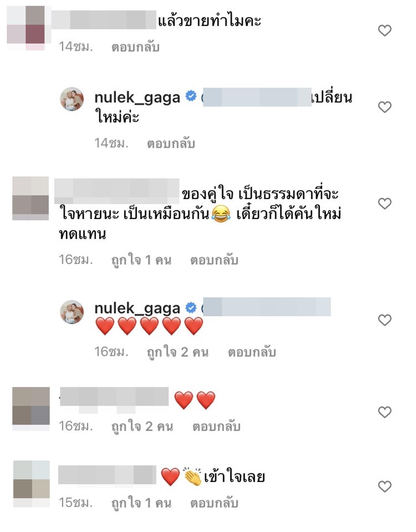Image resolution: width=416 pixels, height=532 pixels.
Task: Like the 'เข้าใจเลย' comment
Action: [385, 487]
